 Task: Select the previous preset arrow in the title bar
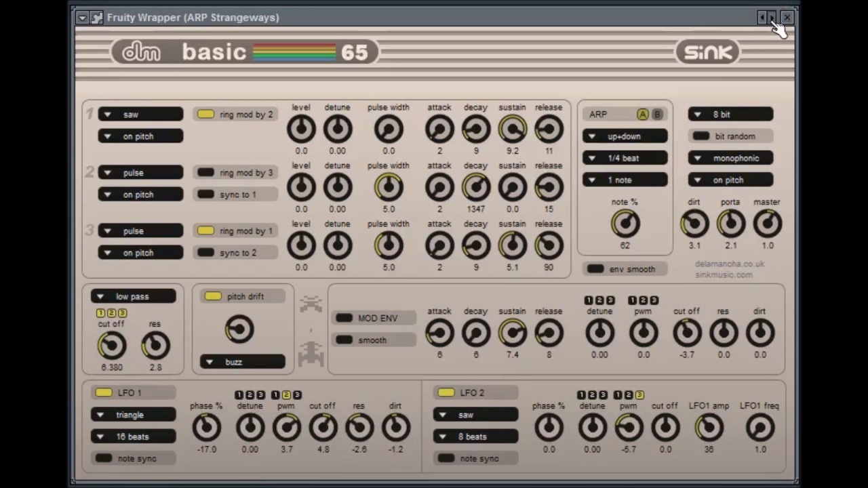click(762, 17)
